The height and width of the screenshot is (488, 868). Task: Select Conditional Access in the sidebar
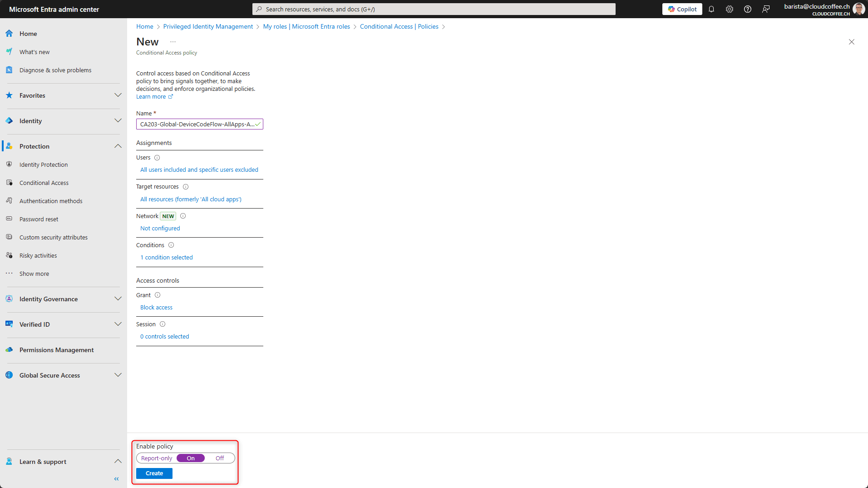pyautogui.click(x=43, y=183)
